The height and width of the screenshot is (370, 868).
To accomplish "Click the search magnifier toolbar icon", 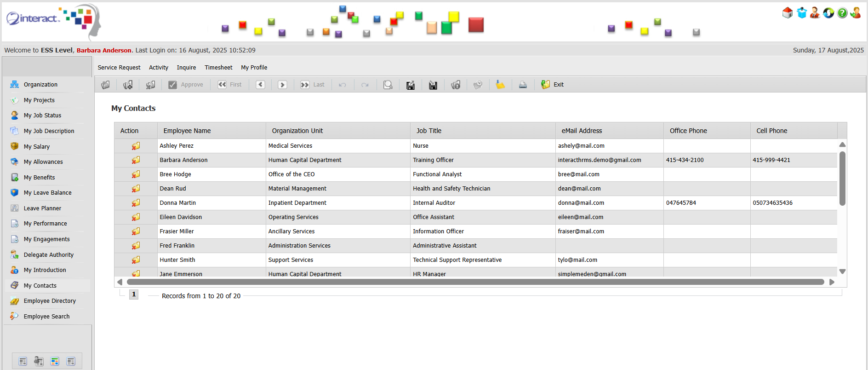I will point(388,85).
